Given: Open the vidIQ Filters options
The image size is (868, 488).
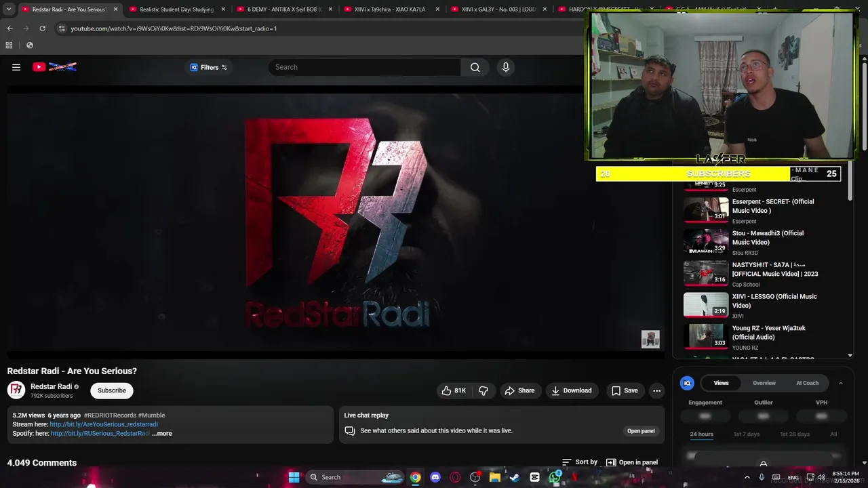Looking at the screenshot, I should click(x=208, y=67).
